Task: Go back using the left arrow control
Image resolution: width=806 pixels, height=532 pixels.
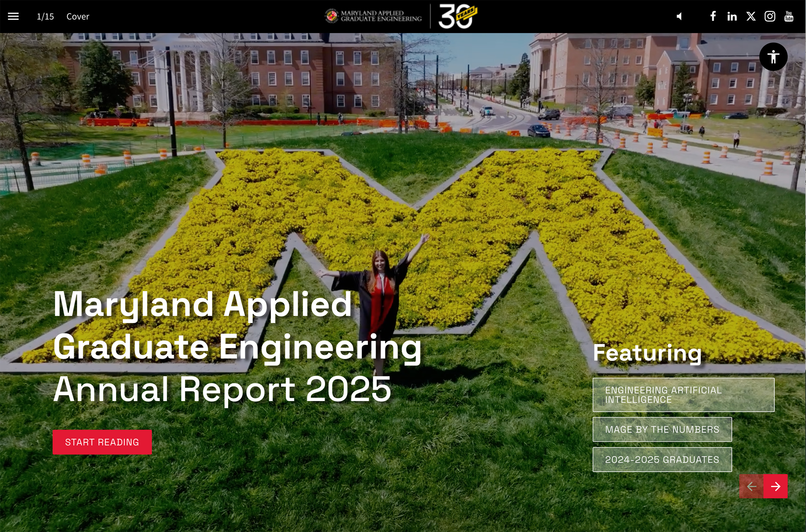Action: click(752, 487)
